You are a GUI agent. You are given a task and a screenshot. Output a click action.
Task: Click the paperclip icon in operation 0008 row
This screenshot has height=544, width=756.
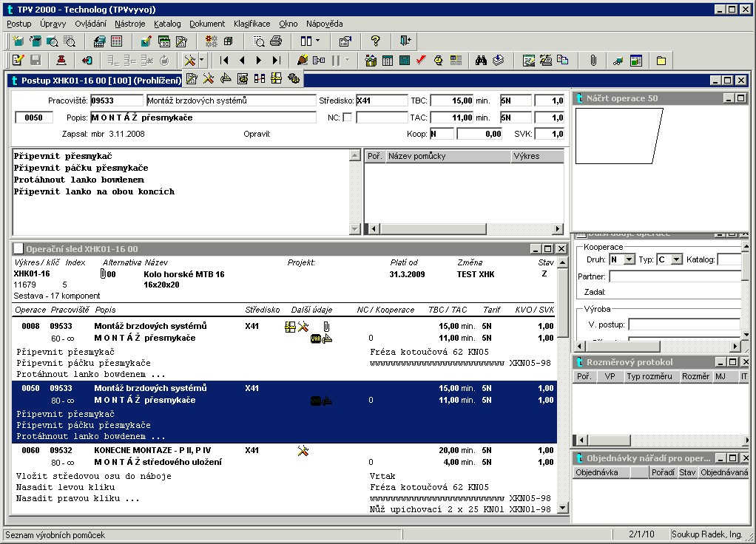point(326,327)
